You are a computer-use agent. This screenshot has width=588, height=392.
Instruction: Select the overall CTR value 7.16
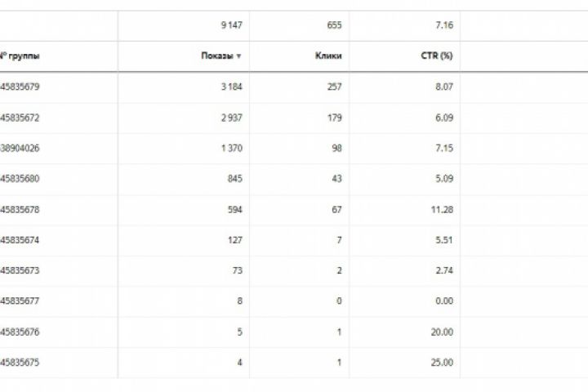[x=444, y=25]
